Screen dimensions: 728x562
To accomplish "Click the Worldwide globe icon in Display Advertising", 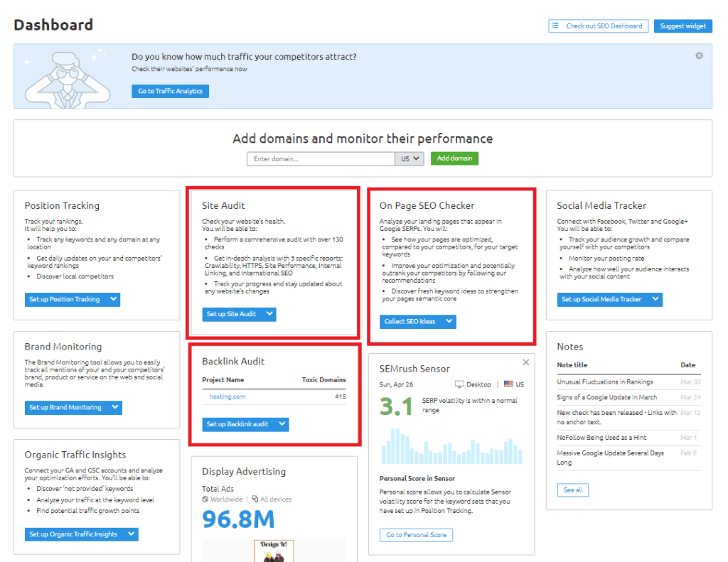I will tap(205, 499).
